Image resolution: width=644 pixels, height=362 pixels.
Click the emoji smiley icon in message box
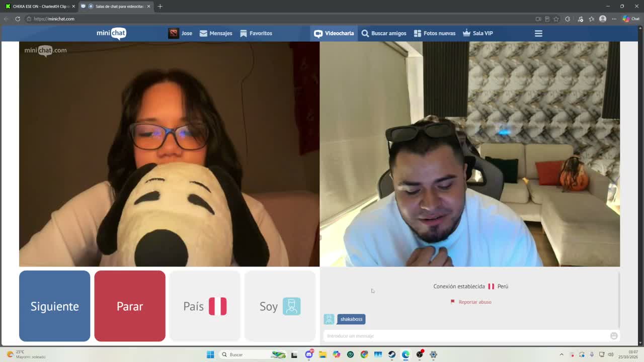click(x=614, y=336)
